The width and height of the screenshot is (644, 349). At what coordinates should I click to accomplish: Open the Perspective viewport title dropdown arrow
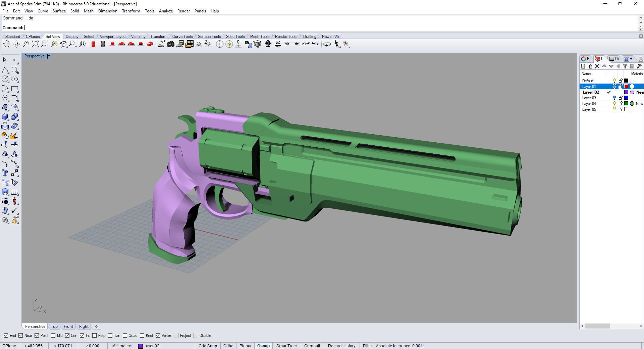coord(49,56)
